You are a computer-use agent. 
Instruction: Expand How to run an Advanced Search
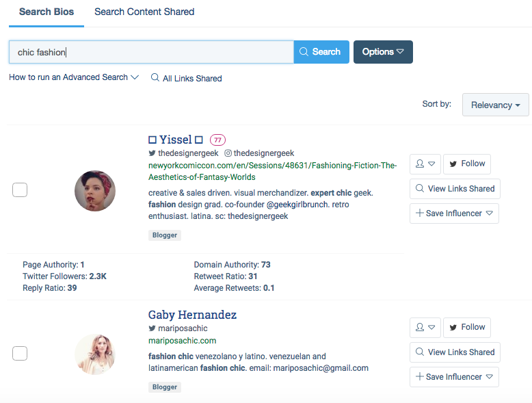click(74, 77)
